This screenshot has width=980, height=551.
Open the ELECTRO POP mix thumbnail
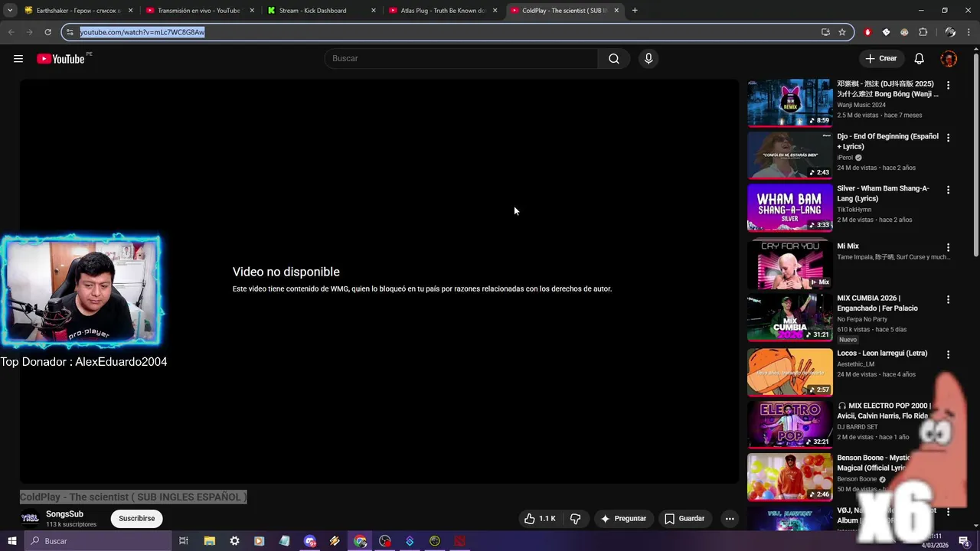pos(789,425)
